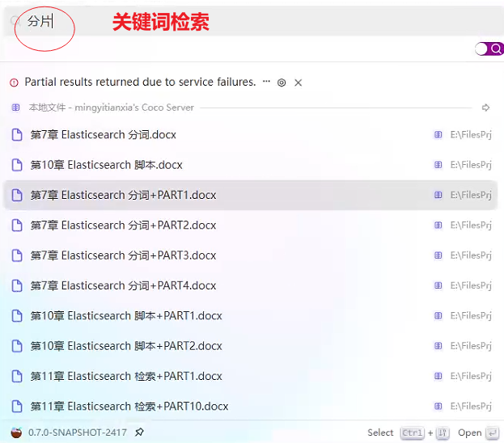This screenshot has width=504, height=443.
Task: Click E:\FilesPrj path on 分词.docx row
Action: [x=471, y=135]
